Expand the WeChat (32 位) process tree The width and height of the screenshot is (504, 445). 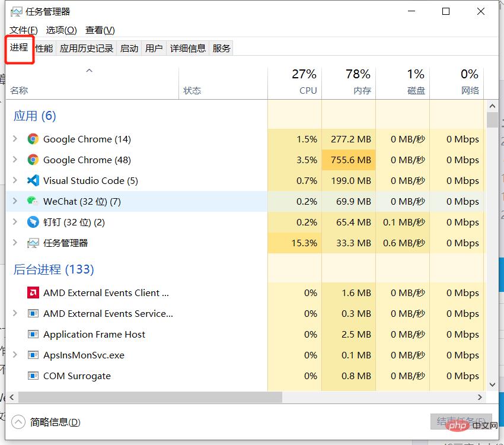pyautogui.click(x=15, y=201)
